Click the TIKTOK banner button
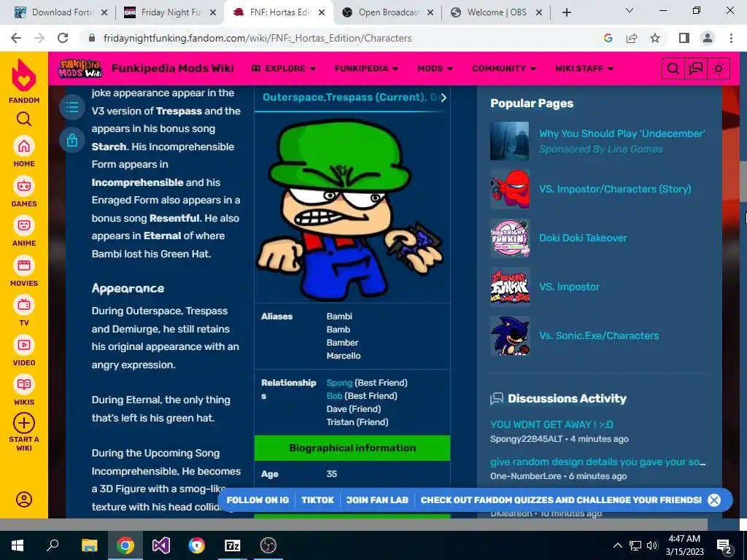The image size is (747, 560). tap(318, 500)
